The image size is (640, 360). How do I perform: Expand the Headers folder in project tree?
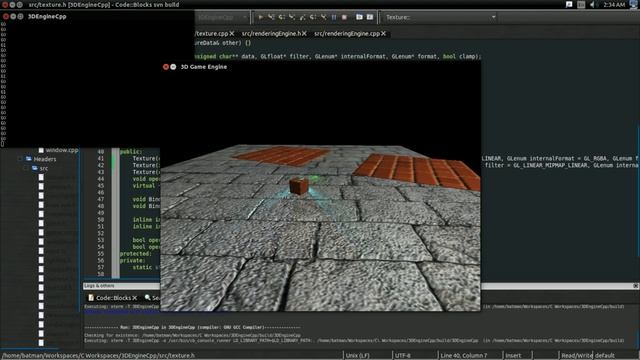[x=20, y=159]
